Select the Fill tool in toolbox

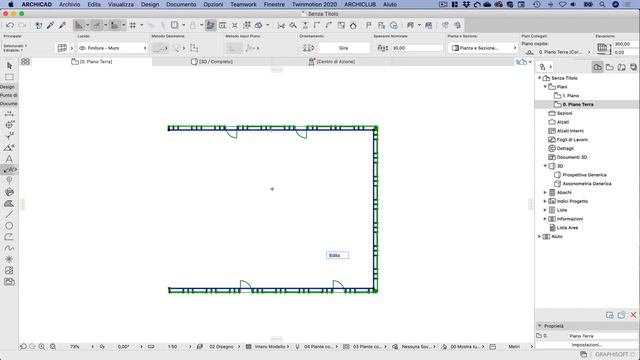pyautogui.click(x=9, y=203)
